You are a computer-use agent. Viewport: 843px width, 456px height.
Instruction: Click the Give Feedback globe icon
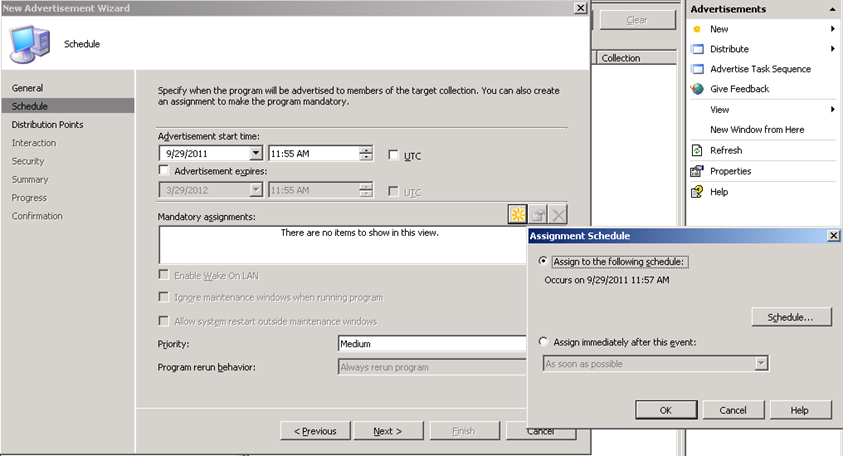697,89
